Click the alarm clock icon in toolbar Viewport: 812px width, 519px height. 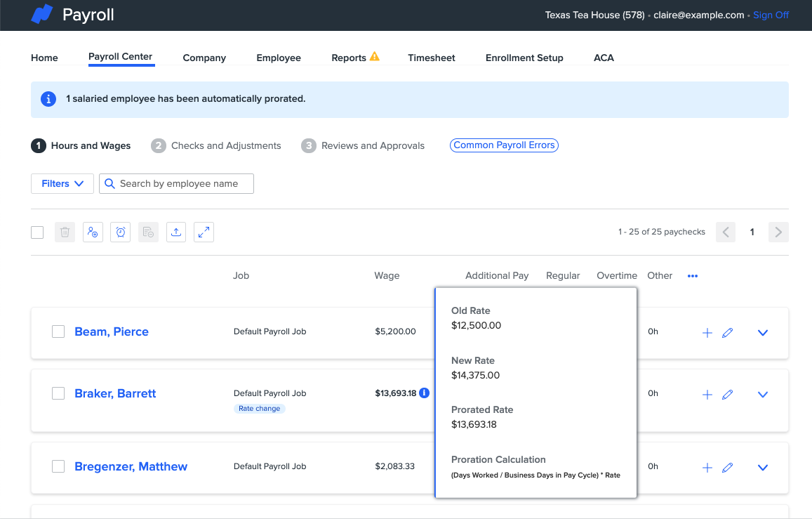pos(121,232)
